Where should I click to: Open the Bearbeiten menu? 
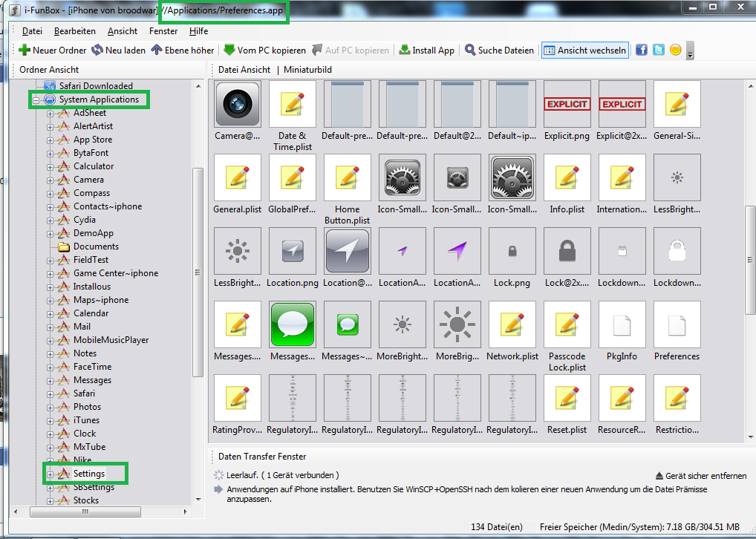coord(75,31)
